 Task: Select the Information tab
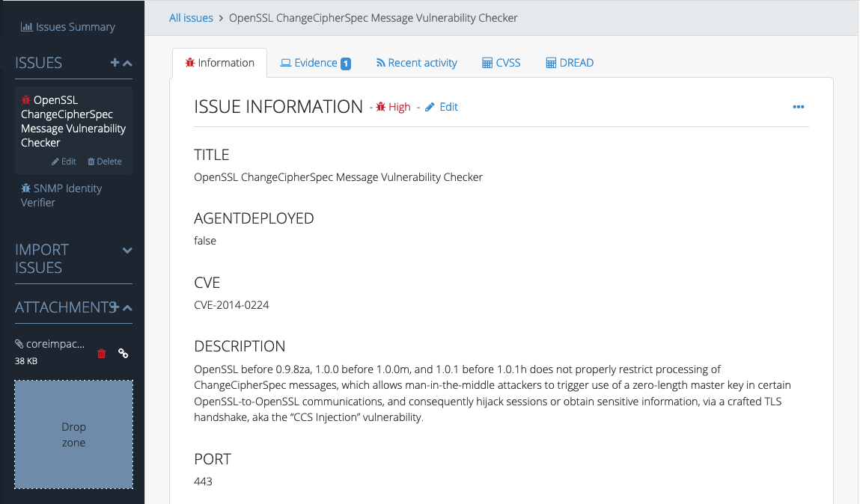tap(219, 63)
